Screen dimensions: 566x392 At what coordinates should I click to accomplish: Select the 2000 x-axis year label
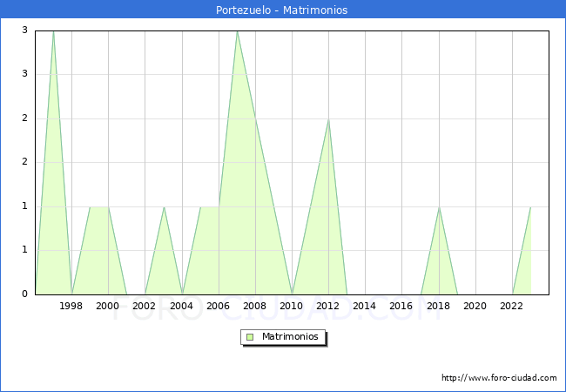click(108, 306)
